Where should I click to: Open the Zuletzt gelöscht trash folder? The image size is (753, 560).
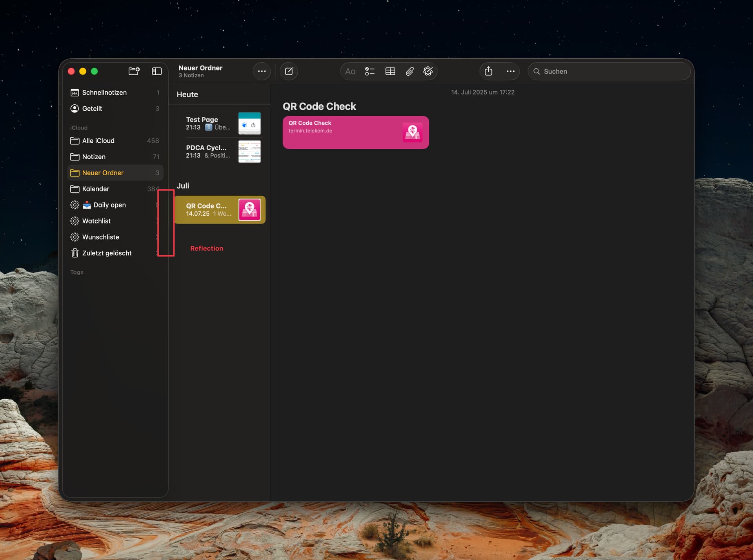[107, 253]
